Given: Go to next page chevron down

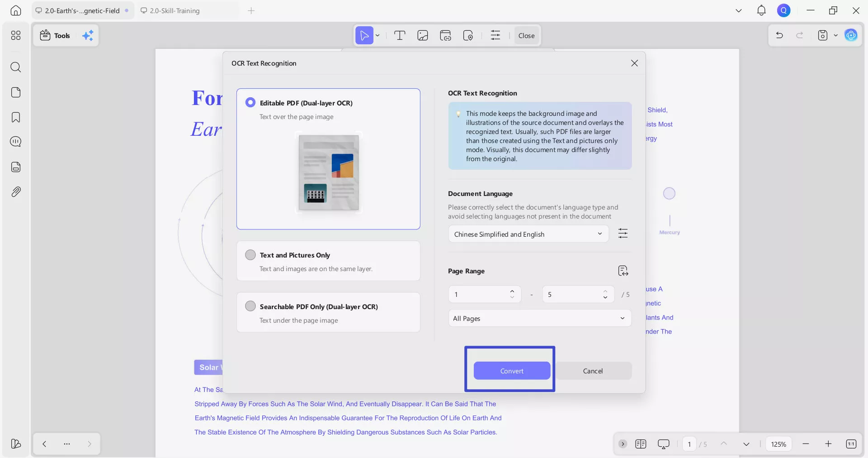Looking at the screenshot, I should pyautogui.click(x=746, y=444).
